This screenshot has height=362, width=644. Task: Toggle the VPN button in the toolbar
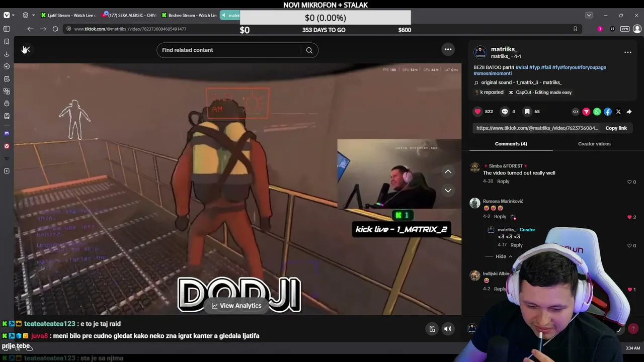625,29
